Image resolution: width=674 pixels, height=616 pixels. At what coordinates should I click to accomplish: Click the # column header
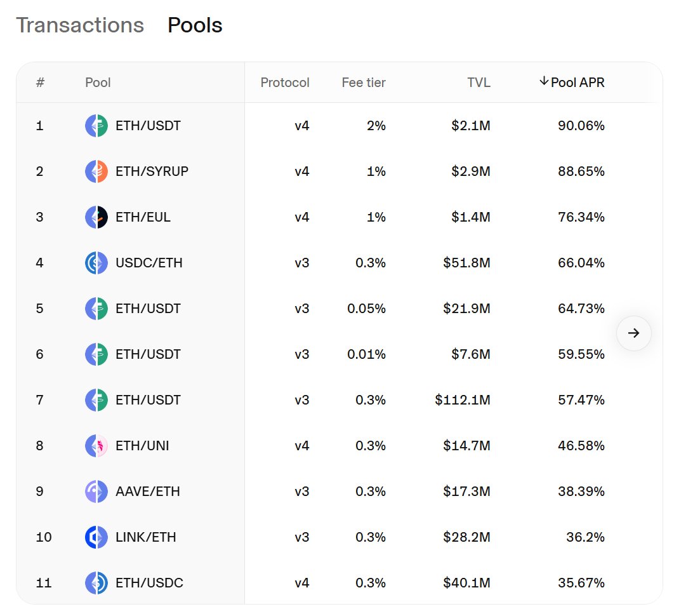pos(40,82)
